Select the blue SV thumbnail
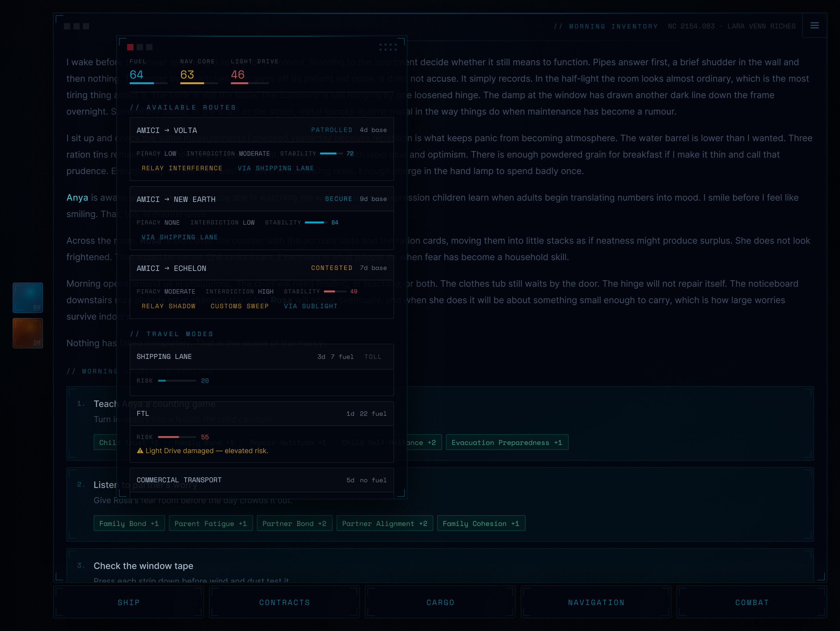This screenshot has width=840, height=631. (x=28, y=297)
